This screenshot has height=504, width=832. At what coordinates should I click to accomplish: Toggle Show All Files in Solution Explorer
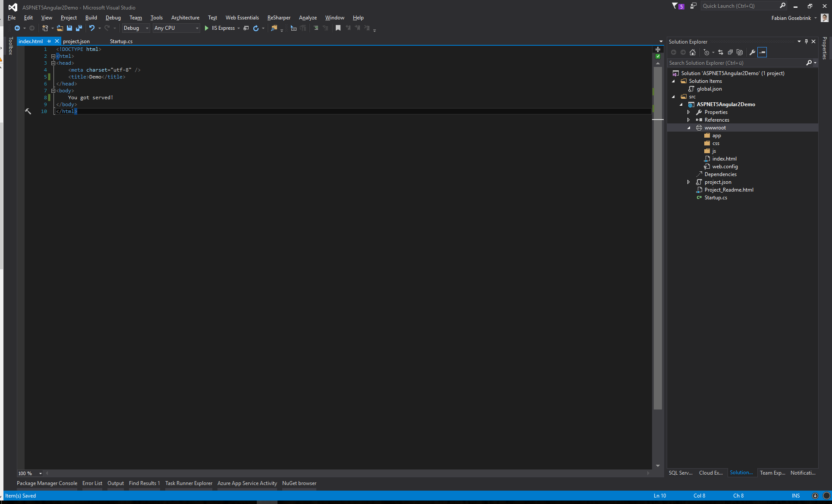[740, 52]
